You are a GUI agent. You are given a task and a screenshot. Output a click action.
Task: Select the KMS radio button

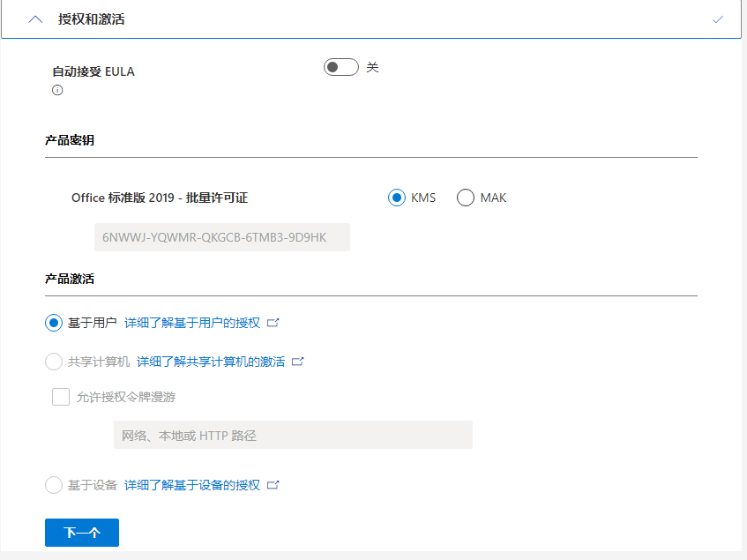pyautogui.click(x=396, y=198)
